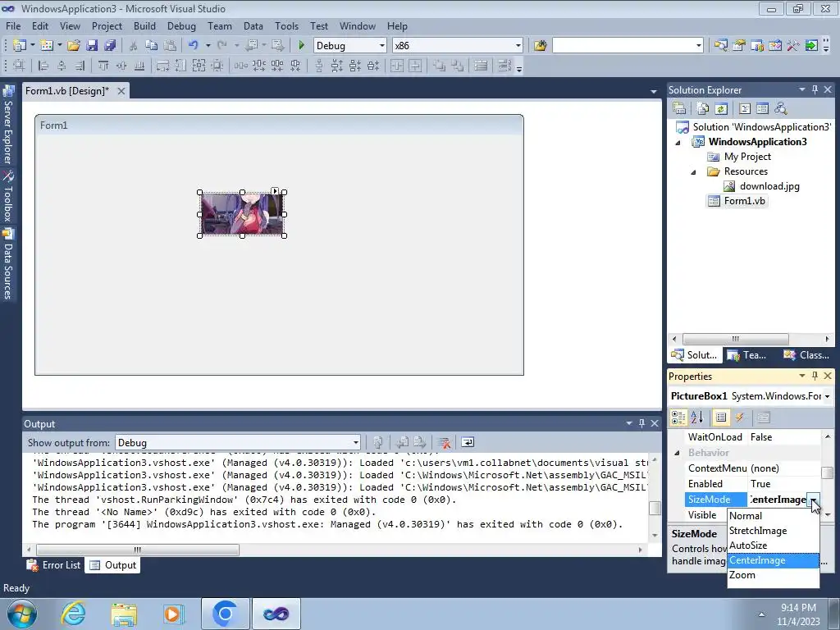Open the Build menu

click(x=144, y=25)
